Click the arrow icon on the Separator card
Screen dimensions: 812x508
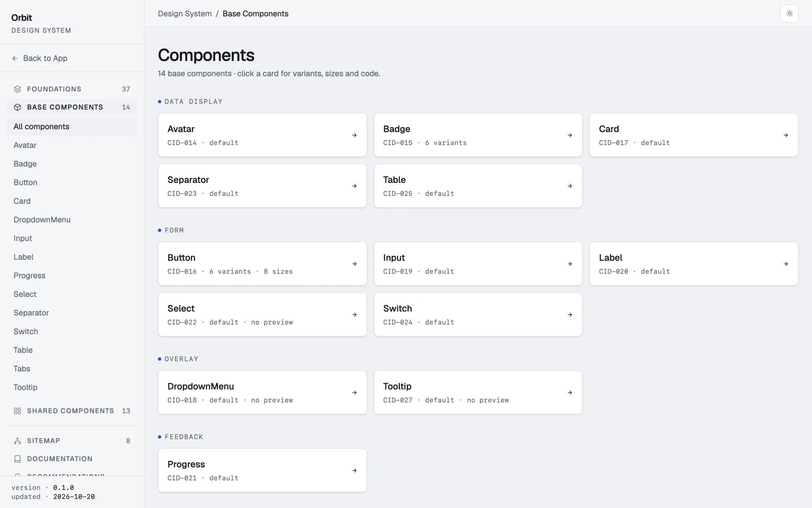[x=354, y=186]
